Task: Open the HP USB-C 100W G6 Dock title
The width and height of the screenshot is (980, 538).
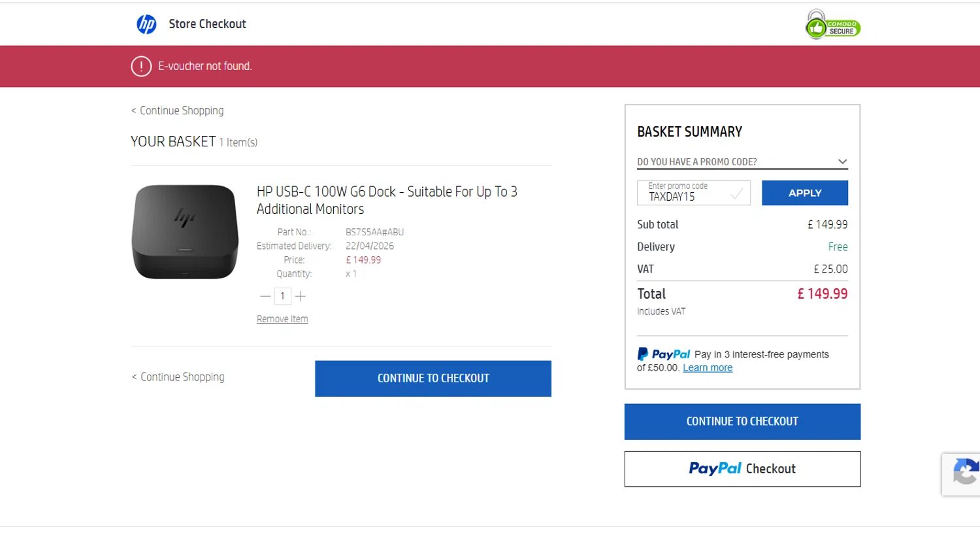Action: pos(387,200)
